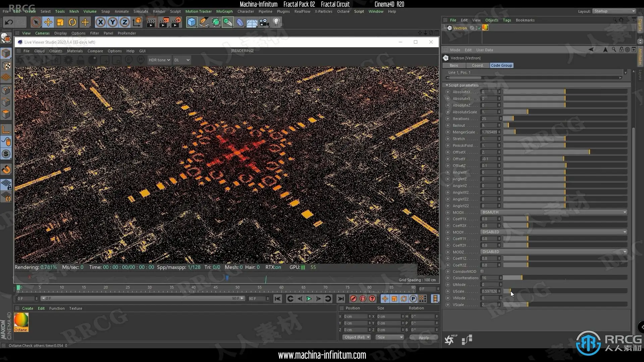Open the MODX BISMUTH dropdown
Screen dimensions: 644x362
click(x=553, y=212)
